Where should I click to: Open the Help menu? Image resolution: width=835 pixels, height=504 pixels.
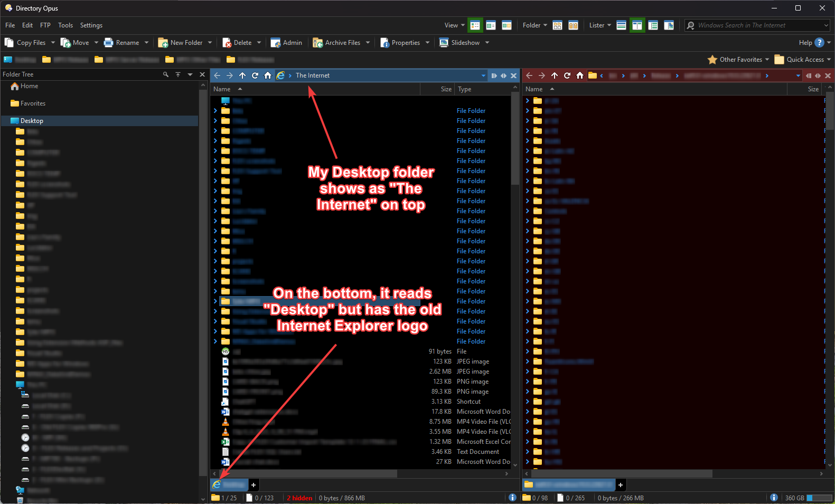pos(805,43)
